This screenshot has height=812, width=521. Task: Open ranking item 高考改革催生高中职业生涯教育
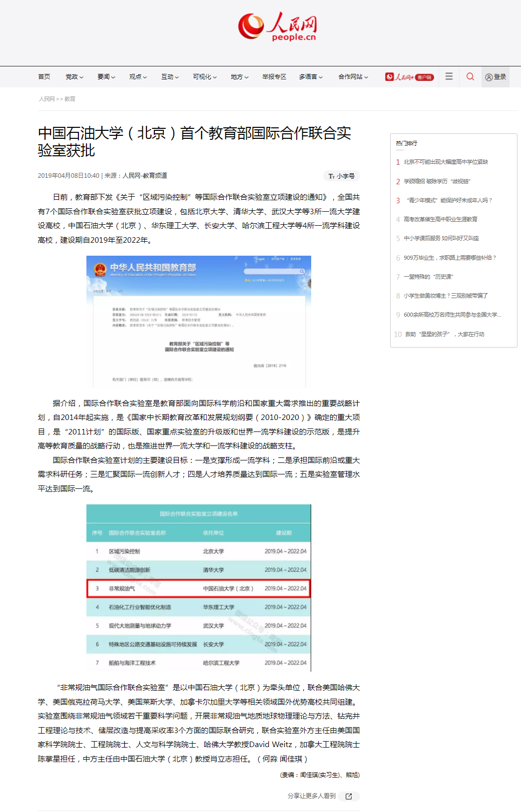(440, 219)
